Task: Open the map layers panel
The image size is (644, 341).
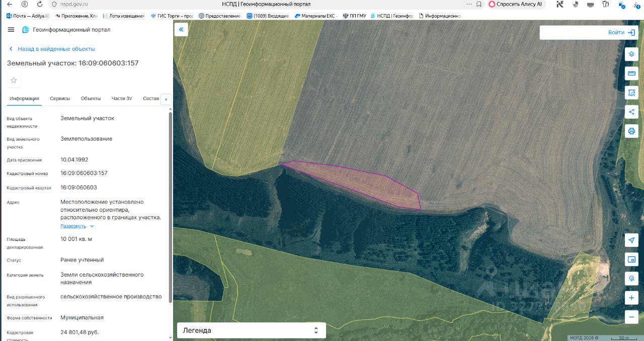Action: pyautogui.click(x=631, y=54)
